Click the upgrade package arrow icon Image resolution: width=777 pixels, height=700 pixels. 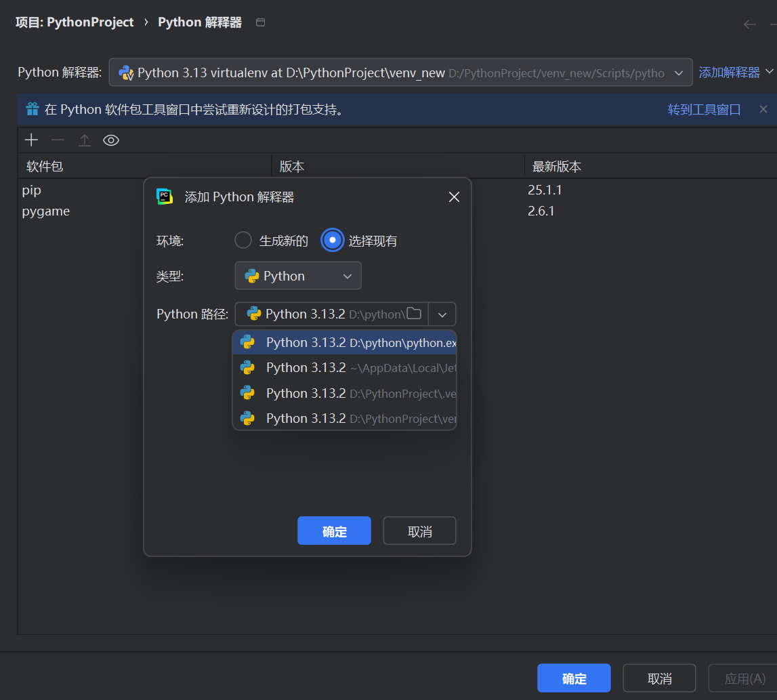85,140
